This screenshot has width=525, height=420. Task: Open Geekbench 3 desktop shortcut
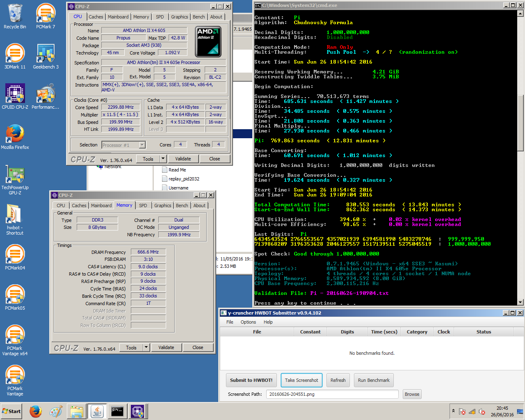click(46, 57)
